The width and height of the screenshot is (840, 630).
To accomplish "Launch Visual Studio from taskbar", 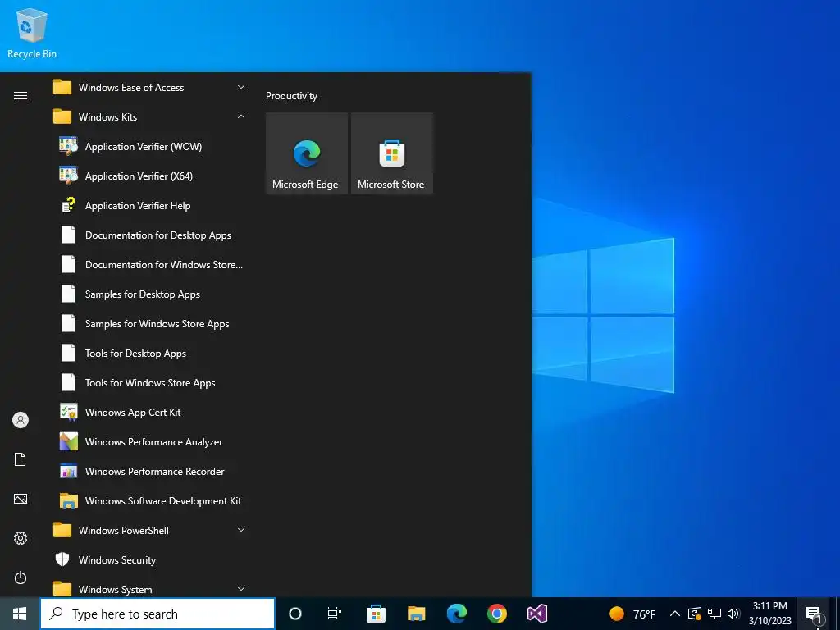I will (537, 614).
